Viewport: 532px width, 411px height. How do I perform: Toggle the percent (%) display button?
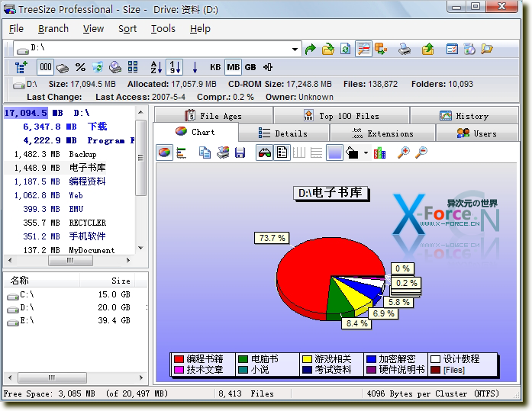click(x=80, y=67)
